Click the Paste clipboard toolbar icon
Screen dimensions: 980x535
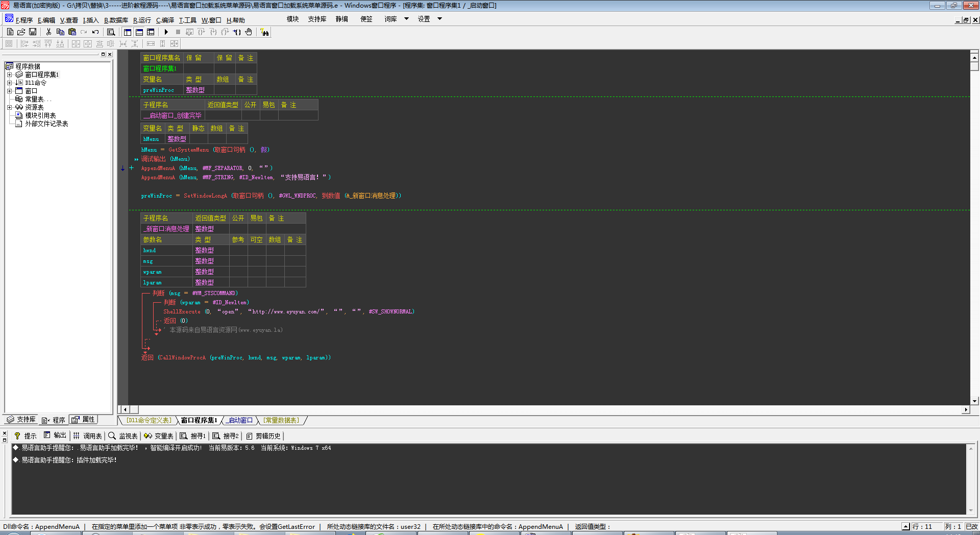tap(72, 32)
